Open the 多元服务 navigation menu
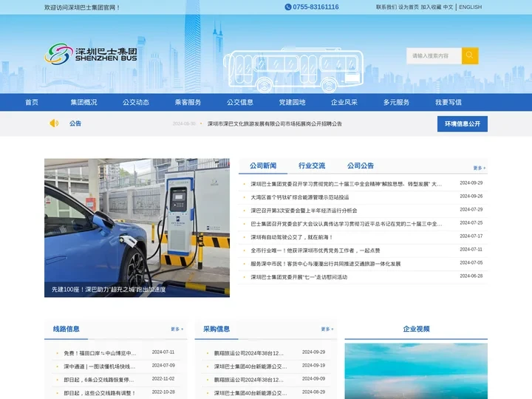This screenshot has width=532, height=399. click(396, 102)
